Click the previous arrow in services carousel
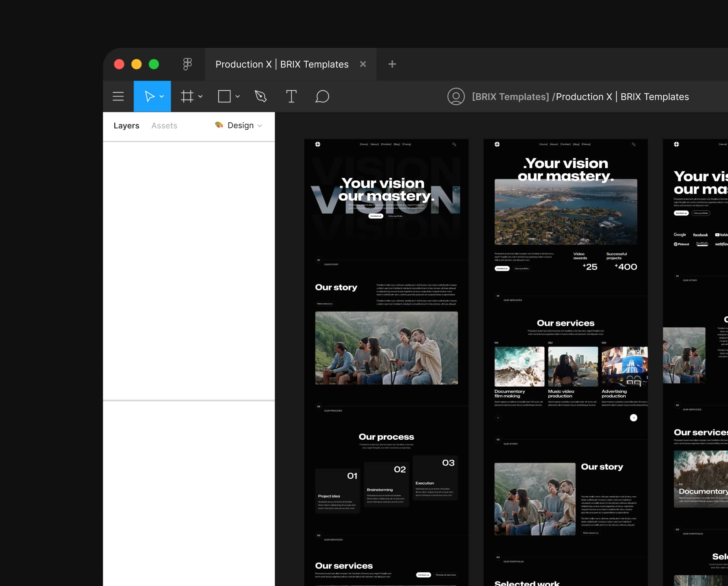 [x=498, y=418]
